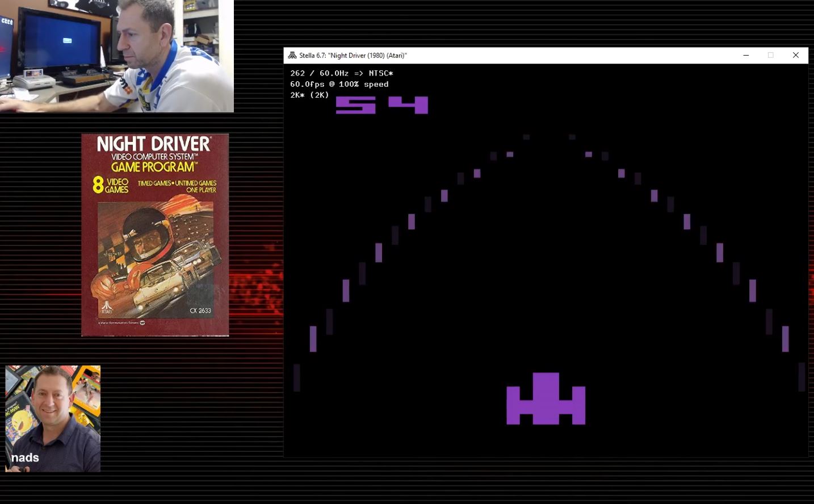Minimize the Stella emulator window
814x504 pixels.
pos(746,55)
